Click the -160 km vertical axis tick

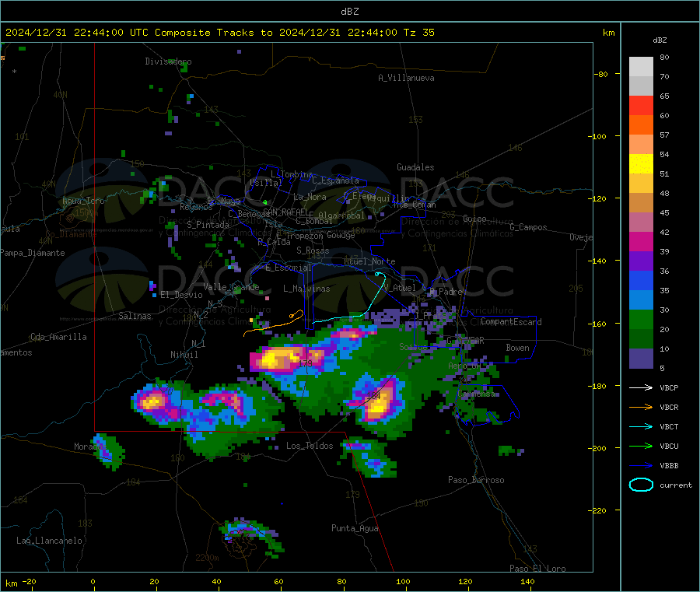click(600, 324)
